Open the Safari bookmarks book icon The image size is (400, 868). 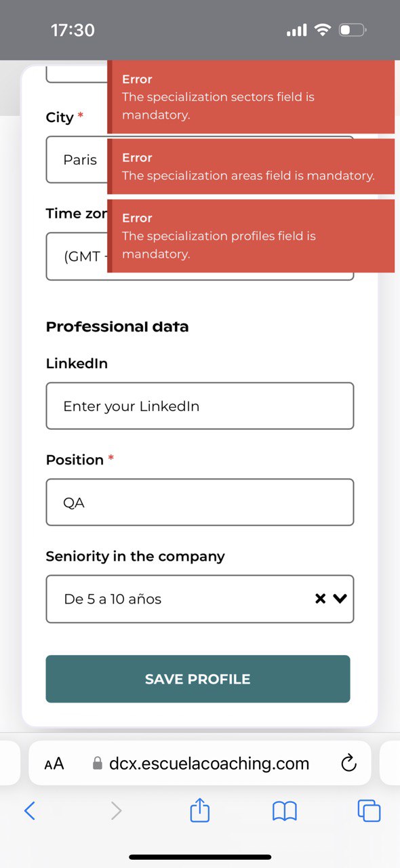285,811
